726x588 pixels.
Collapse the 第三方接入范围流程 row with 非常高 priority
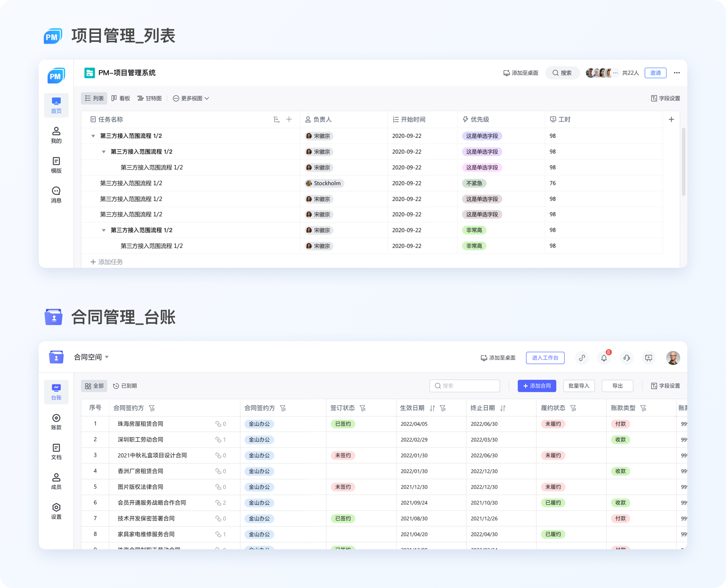104,230
